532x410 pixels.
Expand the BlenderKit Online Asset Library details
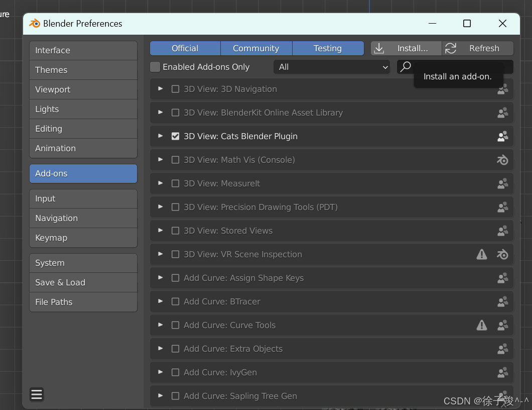tap(161, 112)
